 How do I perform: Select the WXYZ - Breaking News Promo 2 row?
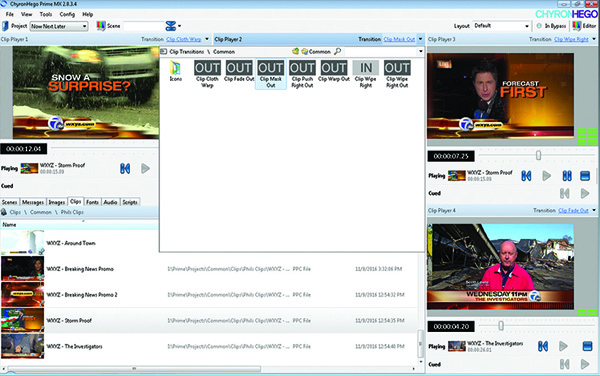(209, 295)
